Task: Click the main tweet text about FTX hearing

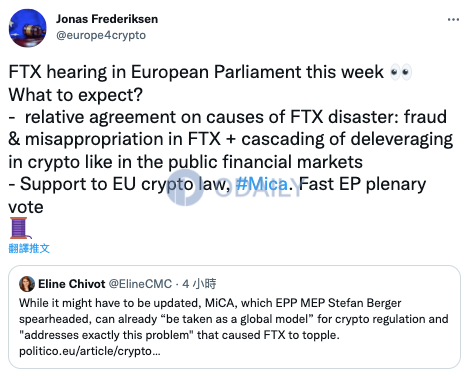Action: point(230,139)
